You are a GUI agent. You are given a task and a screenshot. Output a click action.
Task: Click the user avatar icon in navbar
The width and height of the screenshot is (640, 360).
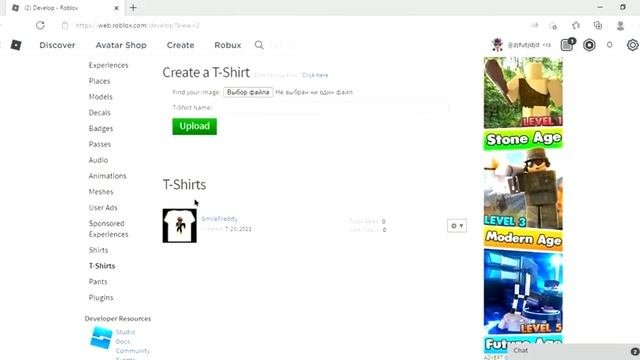point(497,44)
